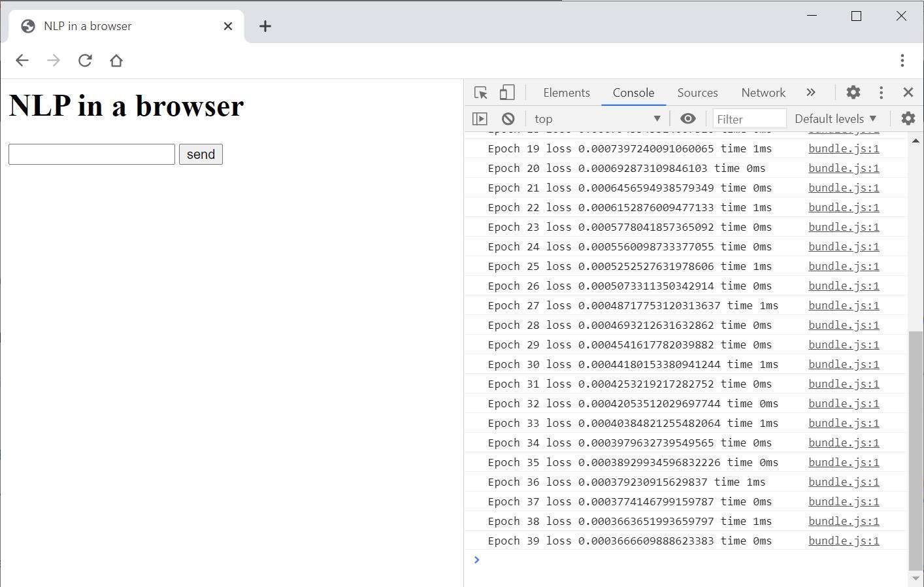
Task: Open bundle.js:1 link for Epoch 22
Action: [844, 207]
